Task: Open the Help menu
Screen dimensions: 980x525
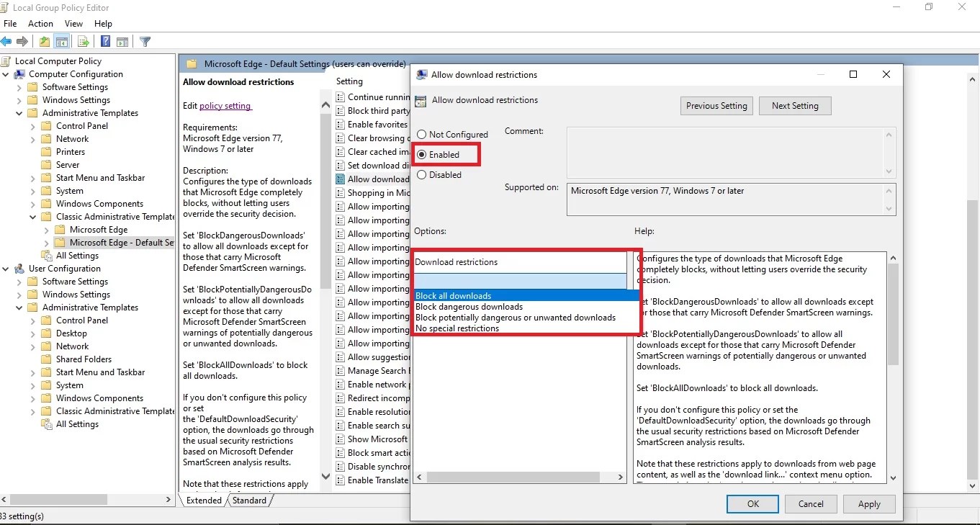Action: point(103,24)
